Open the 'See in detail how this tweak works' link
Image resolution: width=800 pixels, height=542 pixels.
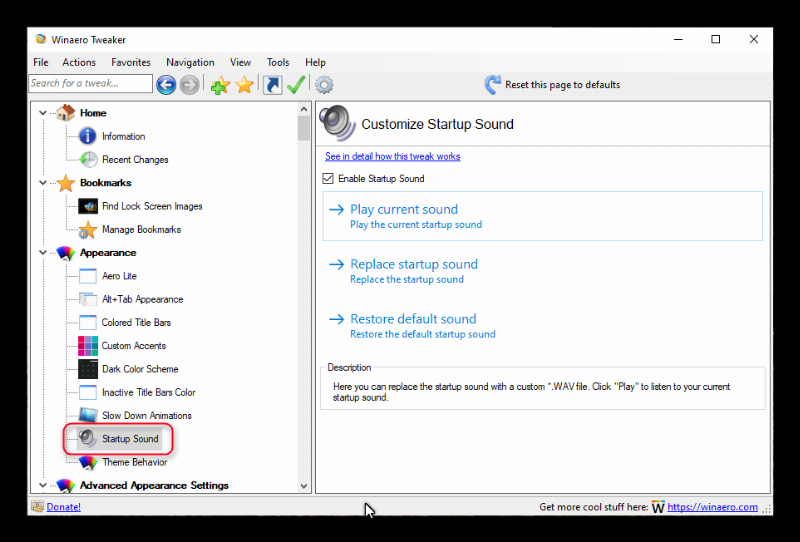point(392,157)
